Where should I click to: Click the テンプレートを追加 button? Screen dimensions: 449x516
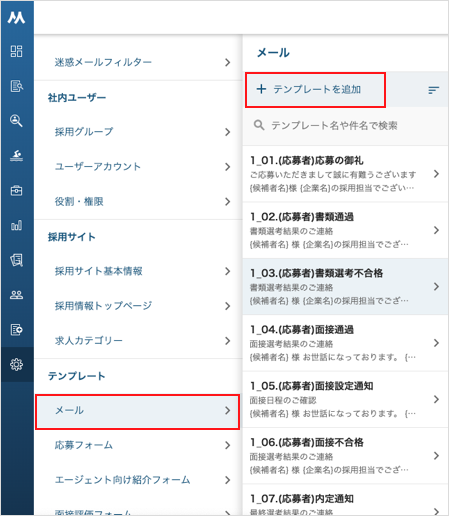(x=315, y=90)
